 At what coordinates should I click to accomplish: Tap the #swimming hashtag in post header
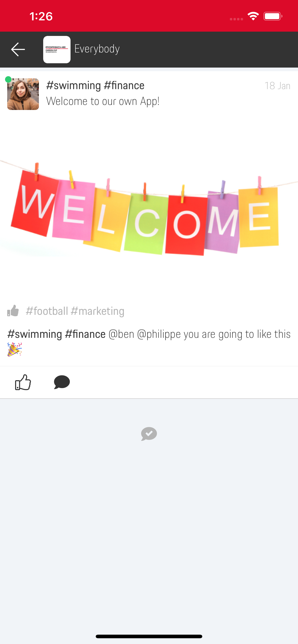coord(74,86)
